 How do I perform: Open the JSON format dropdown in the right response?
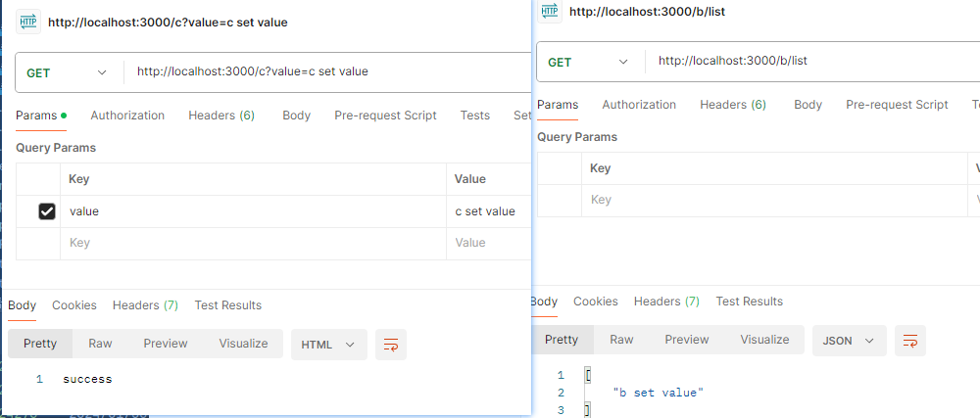click(x=849, y=341)
